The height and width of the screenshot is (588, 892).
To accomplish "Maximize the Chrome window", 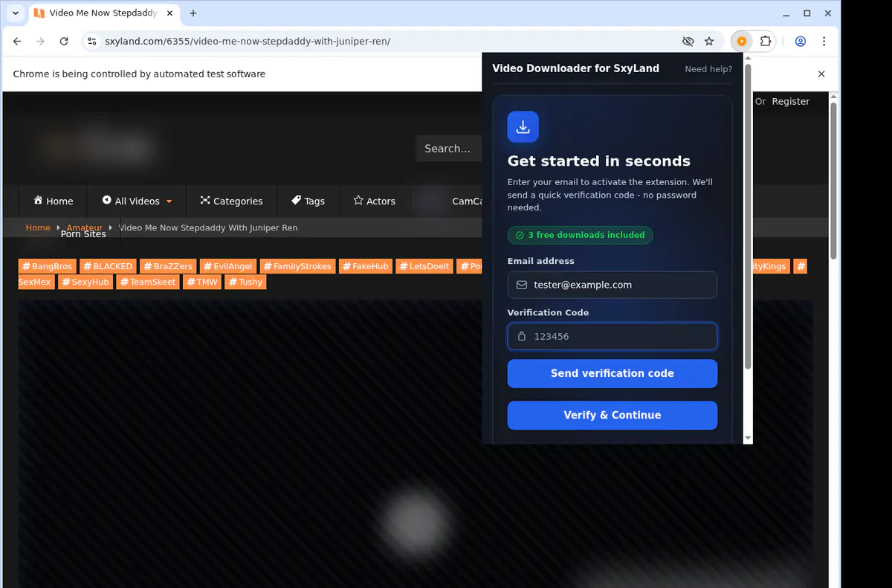I will point(807,13).
